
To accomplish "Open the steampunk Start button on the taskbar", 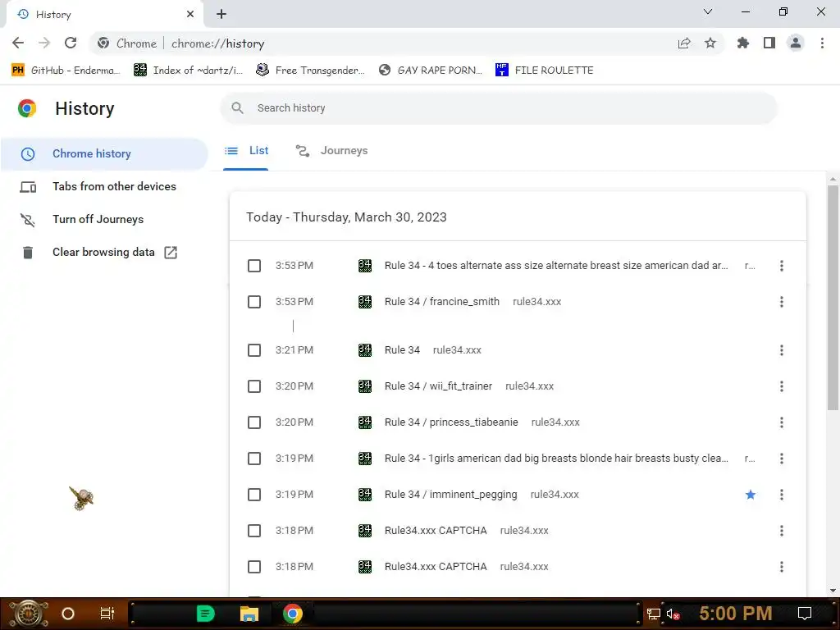I will [x=29, y=614].
